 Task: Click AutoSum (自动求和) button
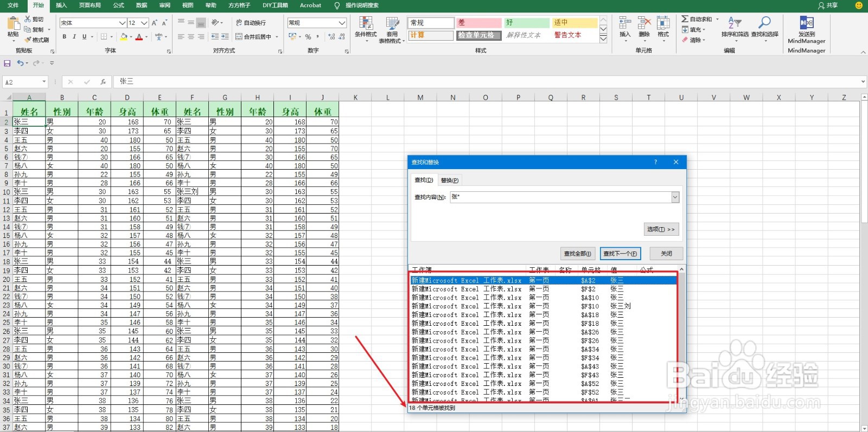[697, 19]
